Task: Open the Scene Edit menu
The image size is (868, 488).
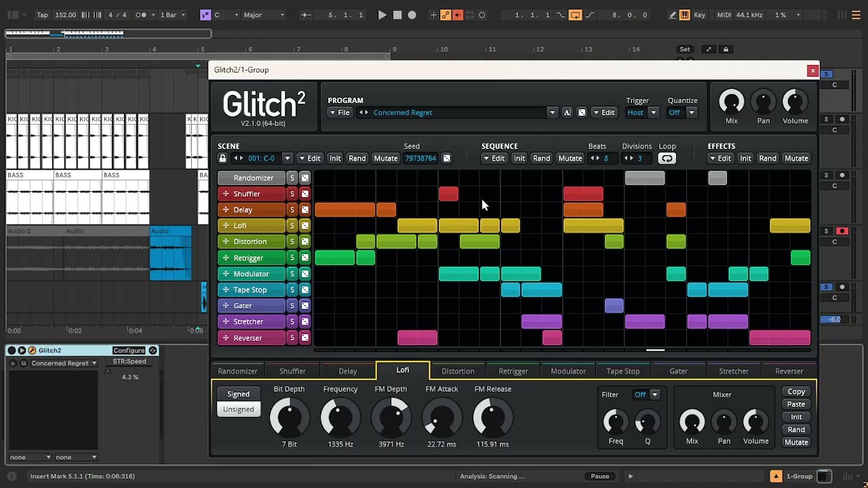Action: [309, 159]
